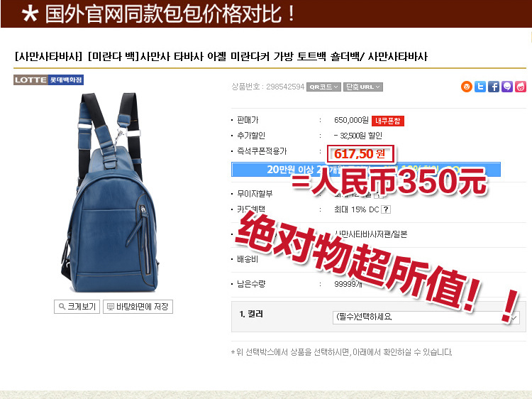532x399 pixels.
Task: Open the 단축 URL dropdown
Action: pyautogui.click(x=363, y=87)
